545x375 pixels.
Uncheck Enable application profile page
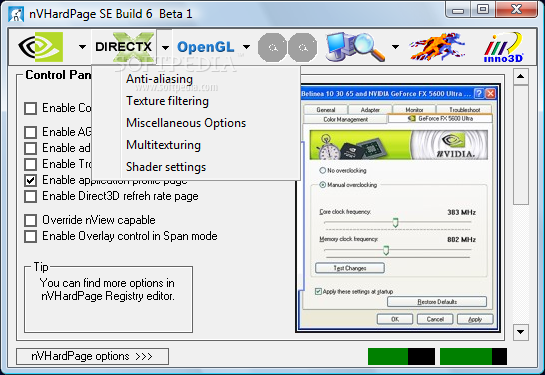[31, 180]
